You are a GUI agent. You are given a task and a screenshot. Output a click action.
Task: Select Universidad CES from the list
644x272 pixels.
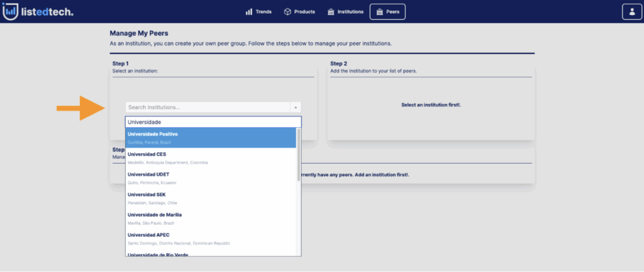point(211,158)
